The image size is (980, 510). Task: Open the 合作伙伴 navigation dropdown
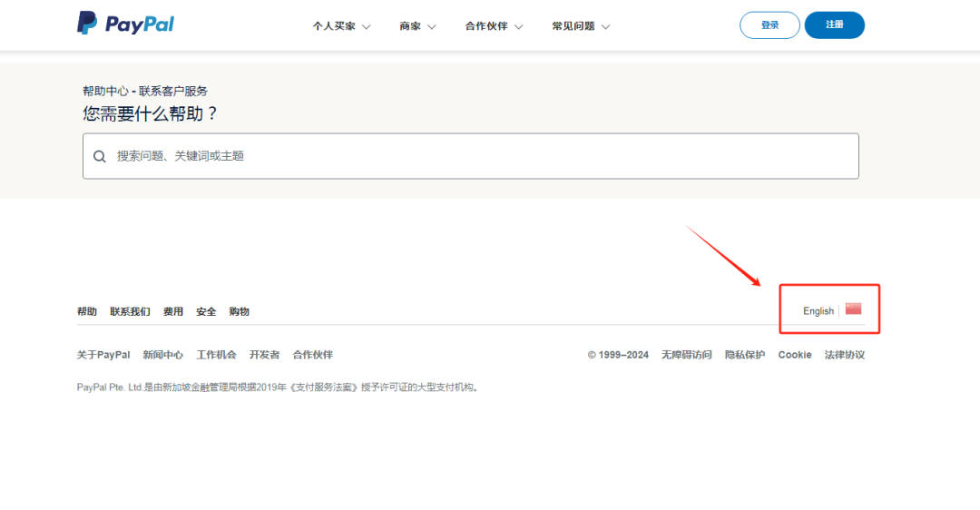[494, 26]
